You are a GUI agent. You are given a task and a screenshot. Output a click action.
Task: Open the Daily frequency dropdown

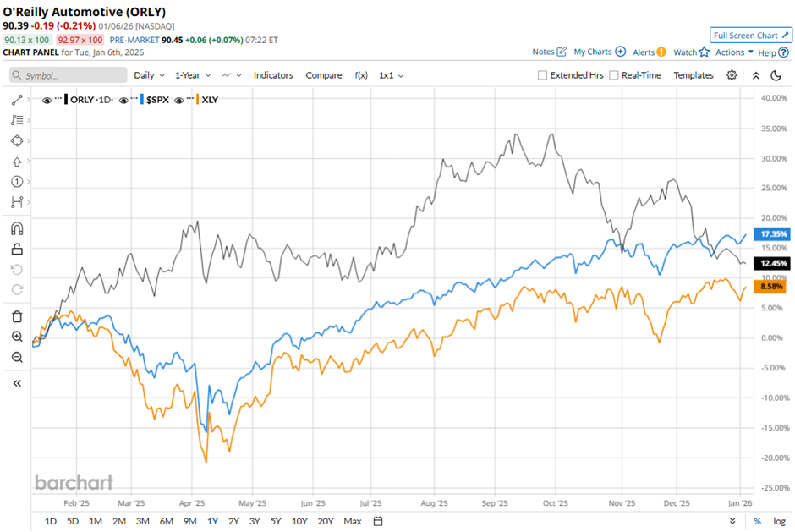point(149,75)
